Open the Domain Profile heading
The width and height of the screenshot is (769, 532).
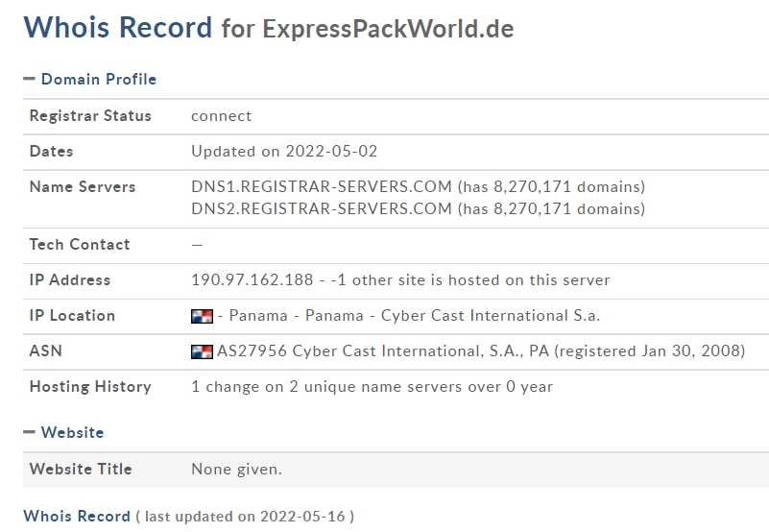click(99, 79)
